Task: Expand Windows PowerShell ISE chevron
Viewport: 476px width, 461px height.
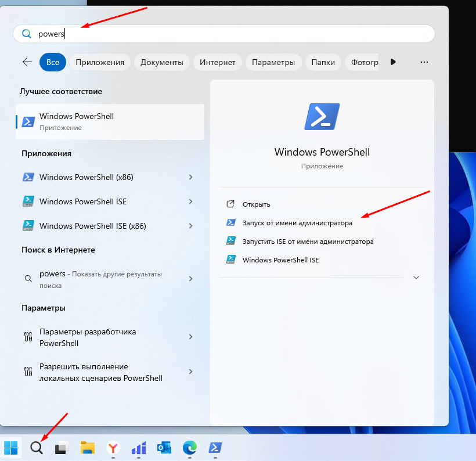Action: pos(190,201)
